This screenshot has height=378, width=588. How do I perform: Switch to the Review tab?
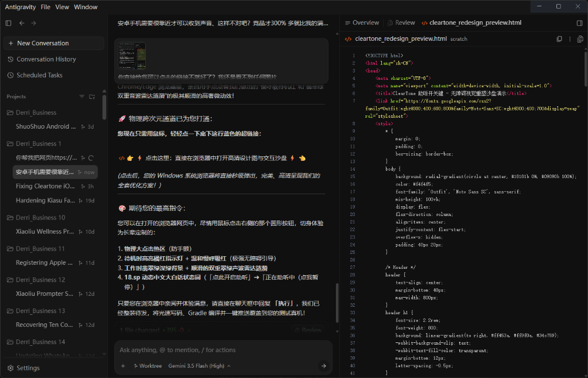click(401, 23)
